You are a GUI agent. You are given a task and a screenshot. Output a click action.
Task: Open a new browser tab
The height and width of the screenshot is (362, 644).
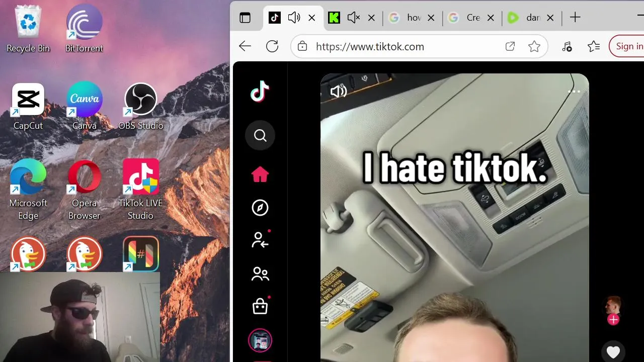pyautogui.click(x=575, y=18)
